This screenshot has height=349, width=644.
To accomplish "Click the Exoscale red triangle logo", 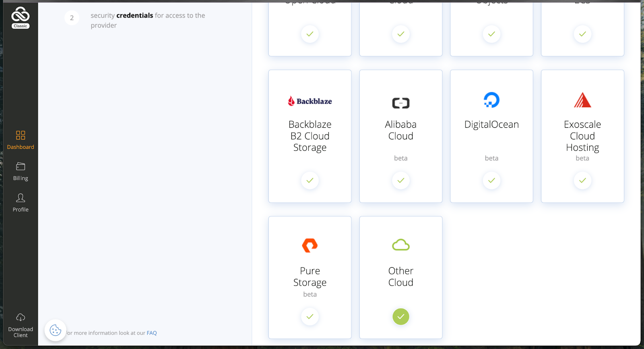I will 582,100.
